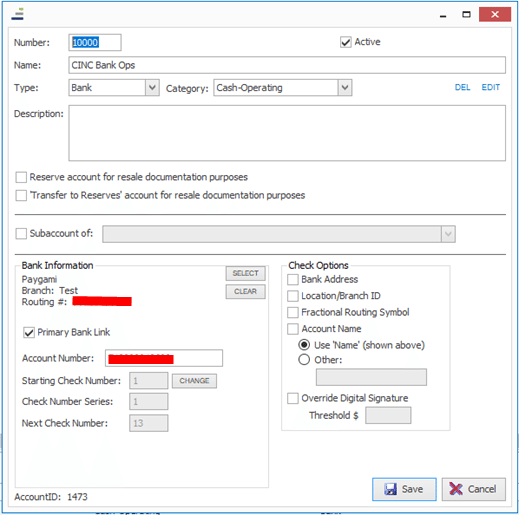Select the Other radio option
Viewport: 519px width, 515px height.
[x=304, y=360]
